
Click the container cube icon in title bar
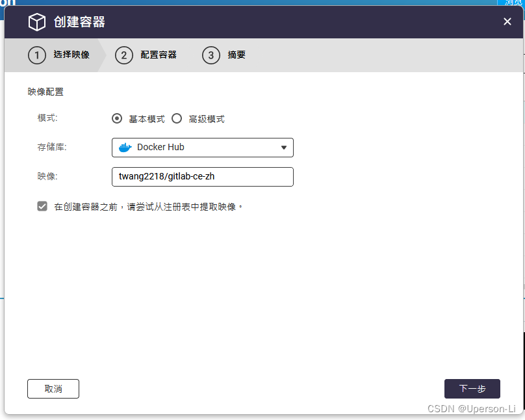point(36,22)
